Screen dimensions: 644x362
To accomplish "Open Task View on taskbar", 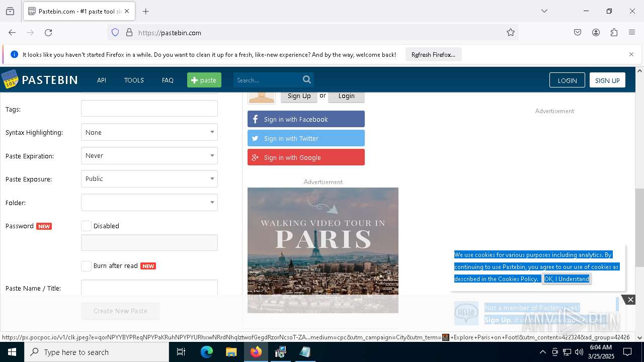I will click(181, 352).
